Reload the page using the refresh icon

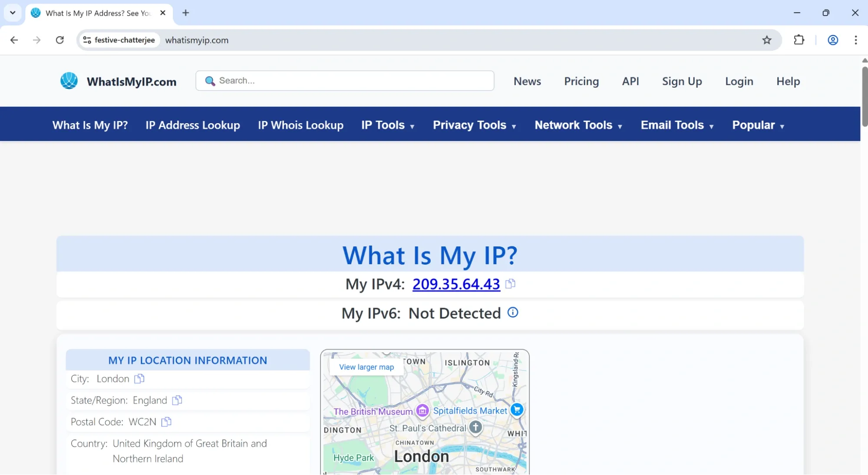[x=60, y=40]
